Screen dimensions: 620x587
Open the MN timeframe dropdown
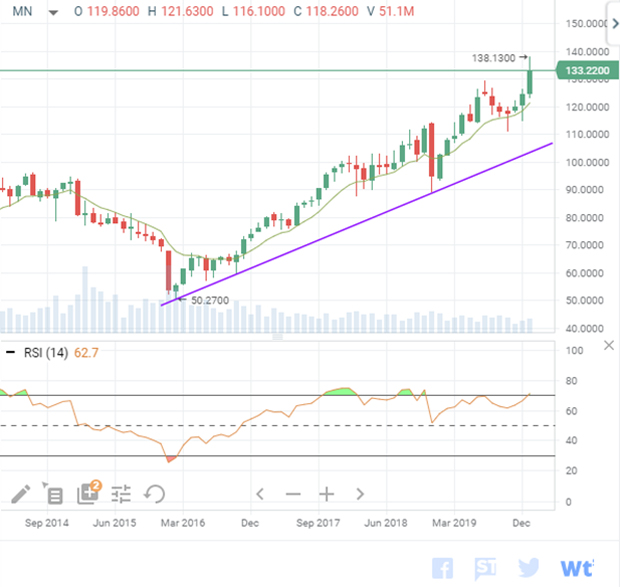53,12
